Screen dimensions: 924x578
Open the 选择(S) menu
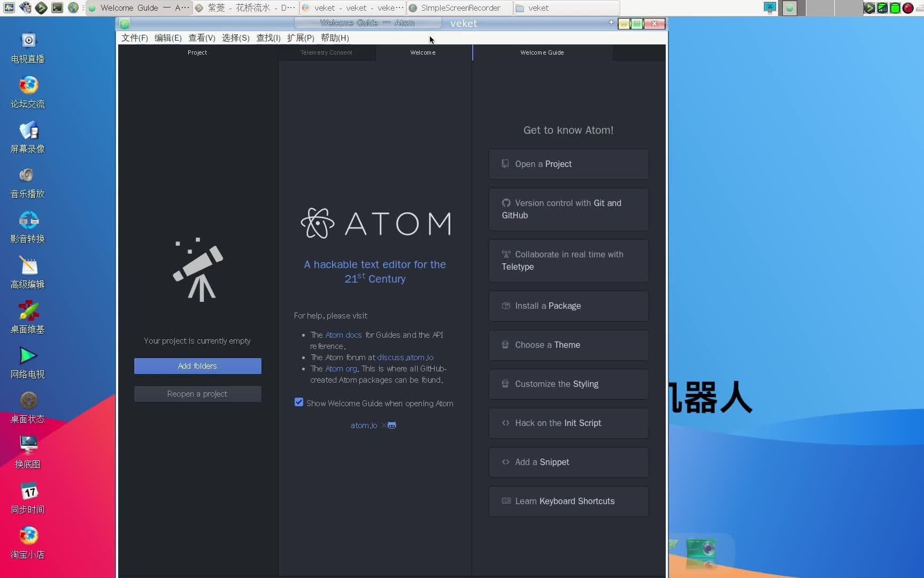[235, 38]
